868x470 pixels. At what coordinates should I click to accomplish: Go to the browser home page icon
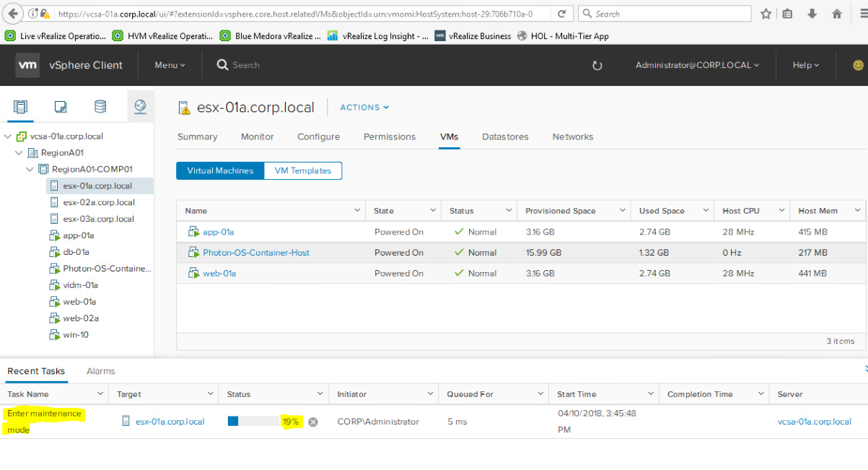(837, 14)
